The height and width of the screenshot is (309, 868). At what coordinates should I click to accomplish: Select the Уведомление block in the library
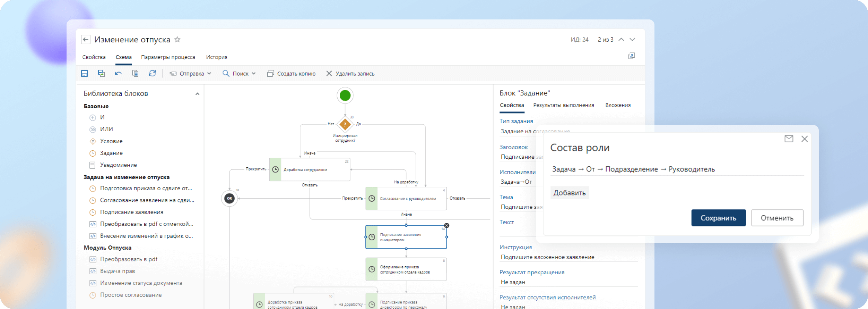pos(113,165)
